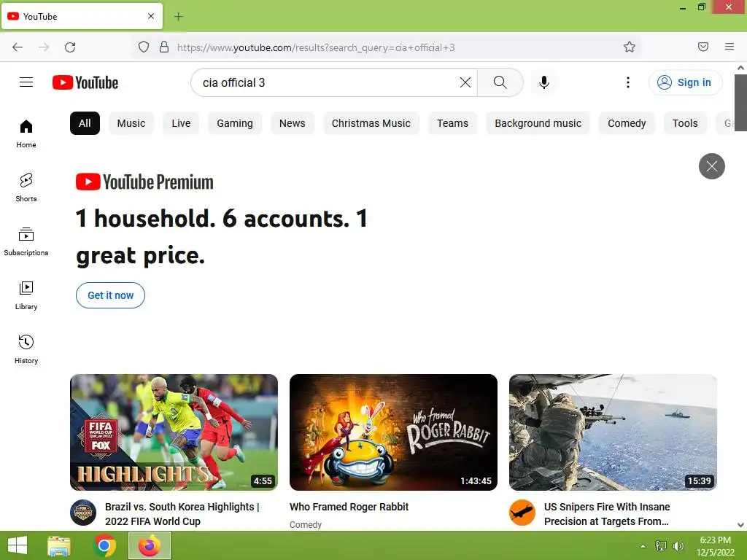
Task: Open the network tray icon
Action: coord(661,546)
